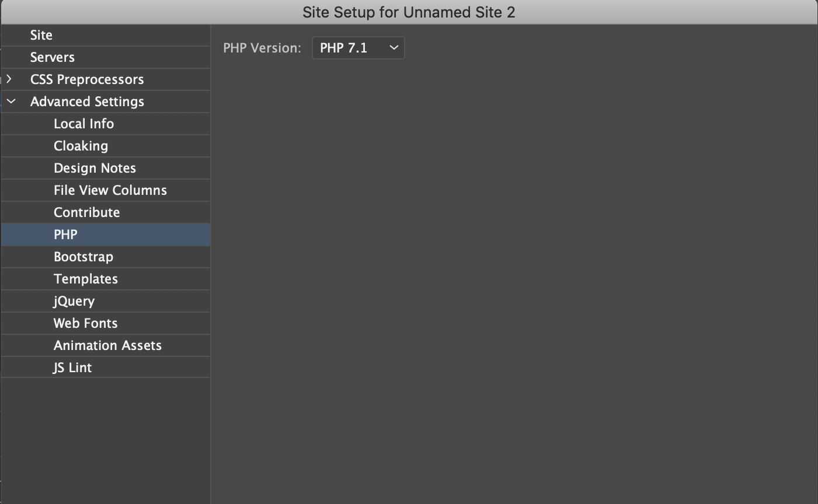The height and width of the screenshot is (504, 818).
Task: Select the Templates settings category
Action: (x=86, y=279)
